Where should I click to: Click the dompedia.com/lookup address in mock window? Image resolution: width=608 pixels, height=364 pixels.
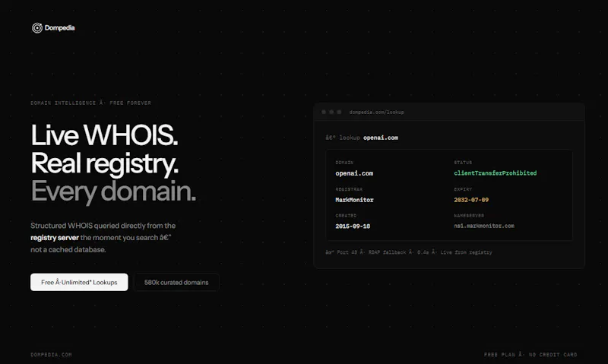point(376,112)
